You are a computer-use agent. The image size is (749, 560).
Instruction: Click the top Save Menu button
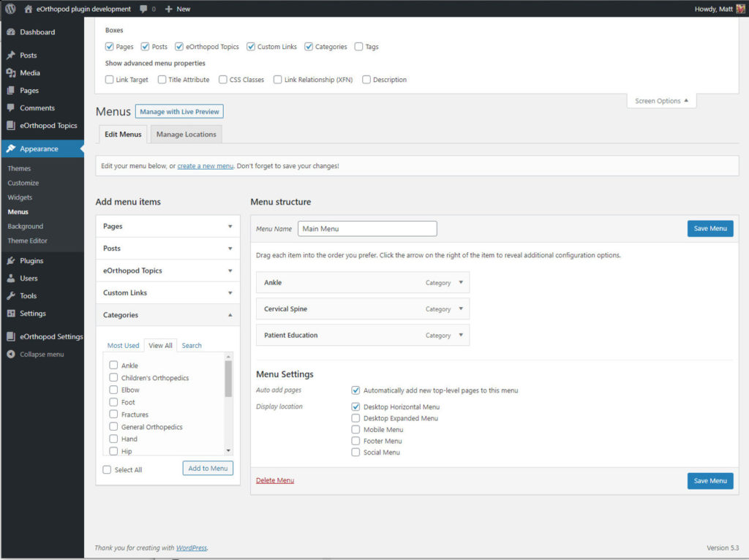tap(710, 228)
